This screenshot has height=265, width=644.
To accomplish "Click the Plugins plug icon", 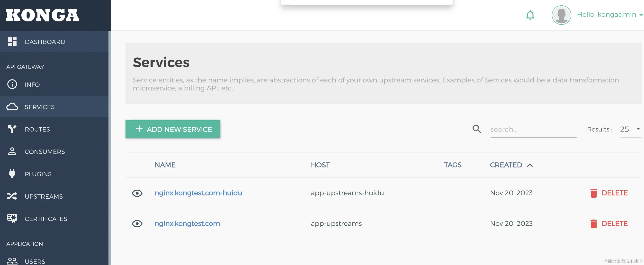I will (12, 174).
